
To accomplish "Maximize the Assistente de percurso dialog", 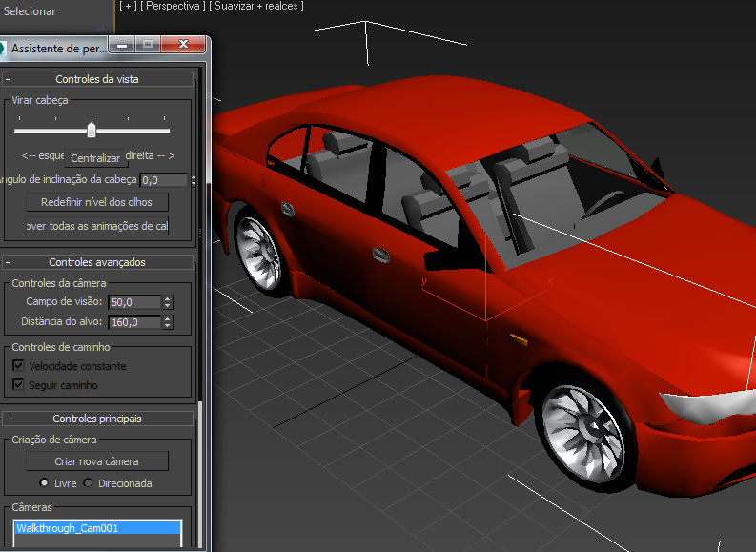I will click(148, 45).
